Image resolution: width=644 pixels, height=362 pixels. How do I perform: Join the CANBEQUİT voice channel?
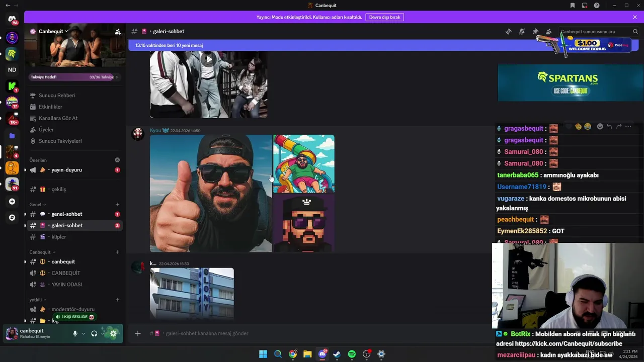[74, 273]
